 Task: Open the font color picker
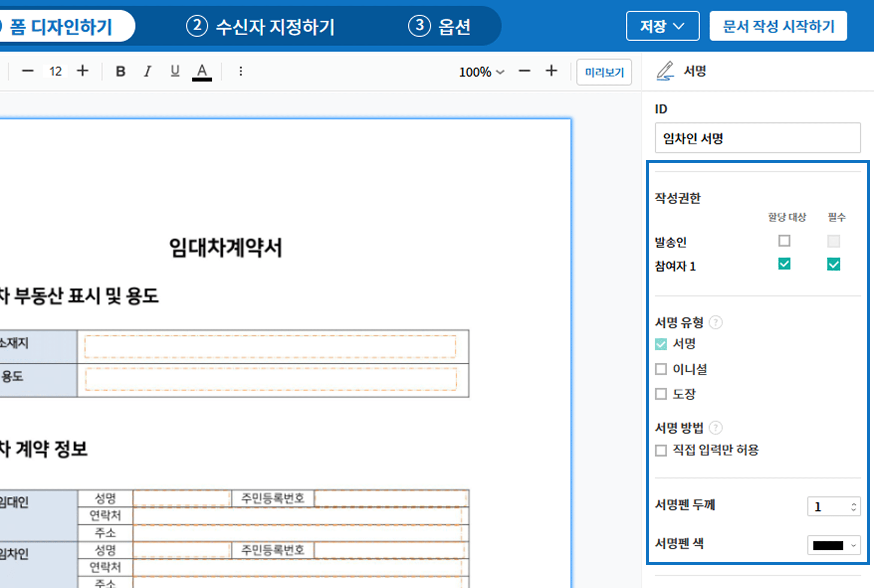(202, 71)
